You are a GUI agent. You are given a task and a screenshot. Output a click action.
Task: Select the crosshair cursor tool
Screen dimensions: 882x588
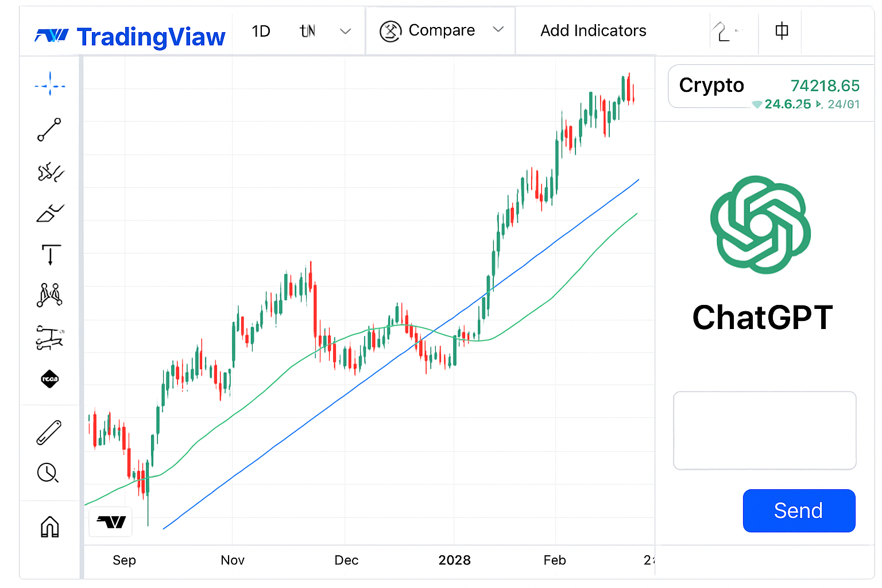(50, 84)
